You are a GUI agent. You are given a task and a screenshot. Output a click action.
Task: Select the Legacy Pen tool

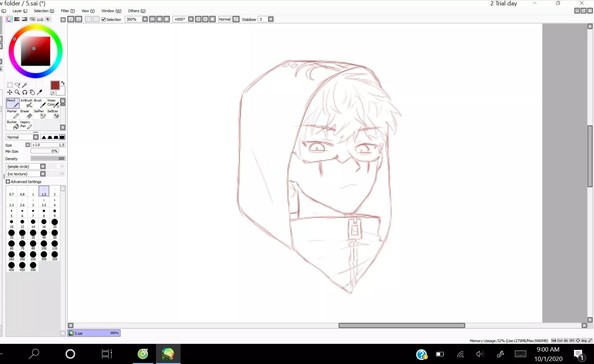click(x=26, y=125)
